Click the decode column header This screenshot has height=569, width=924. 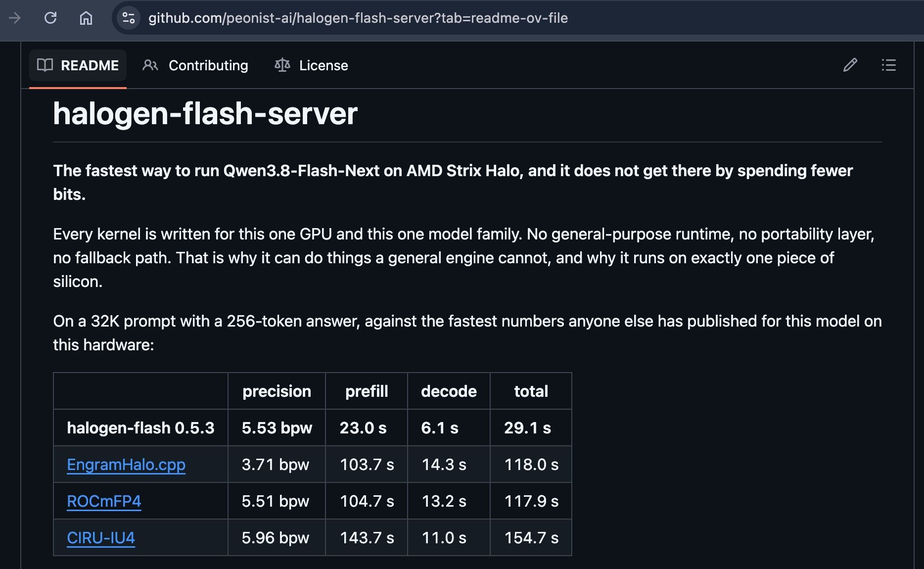(449, 391)
